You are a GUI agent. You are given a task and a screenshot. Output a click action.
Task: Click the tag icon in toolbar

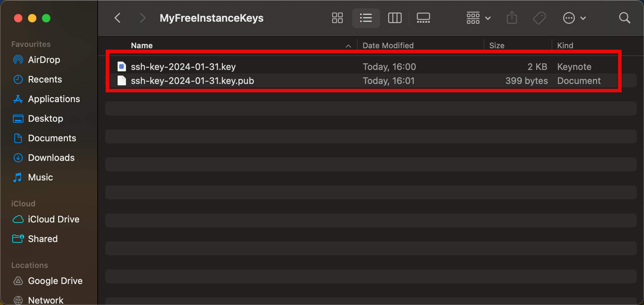pyautogui.click(x=539, y=18)
